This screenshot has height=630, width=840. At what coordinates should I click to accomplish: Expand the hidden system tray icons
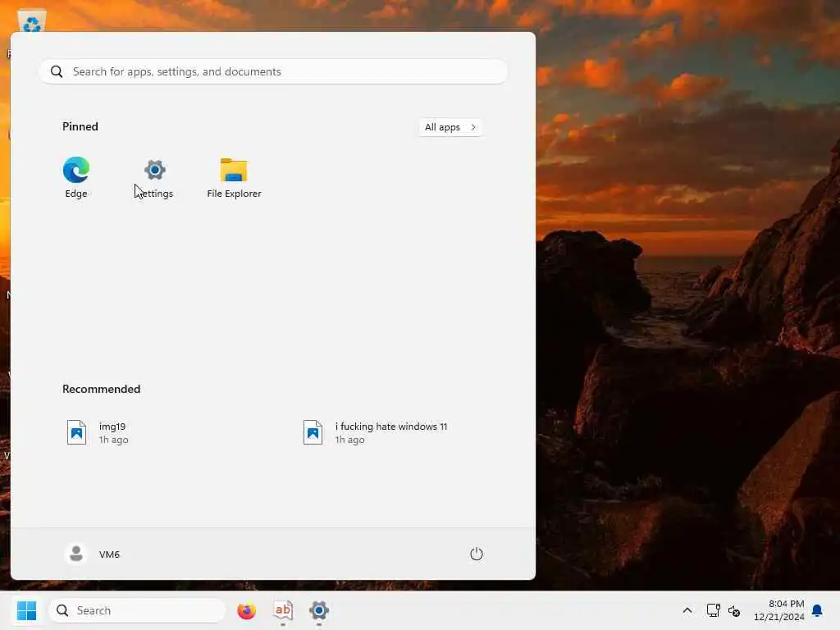(687, 610)
